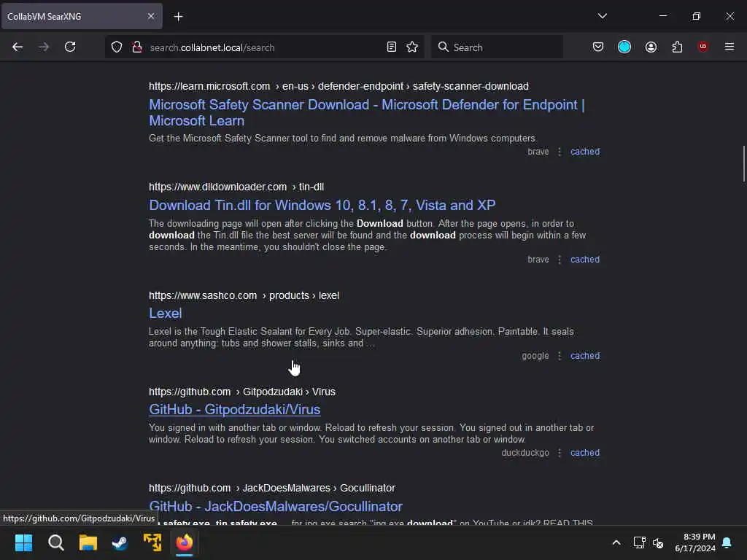Open the clock showing 8:39 PM
Image resolution: width=747 pixels, height=560 pixels.
pos(695,542)
